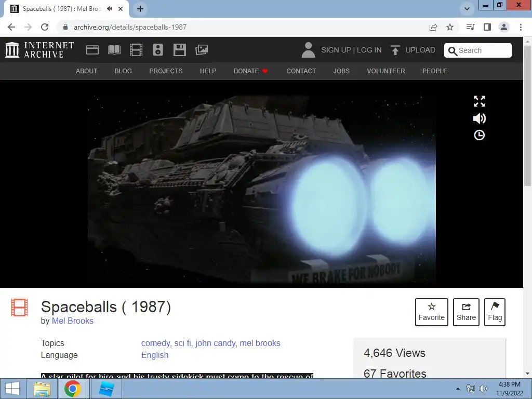Click the page vertical scrollbar thumb

527,115
